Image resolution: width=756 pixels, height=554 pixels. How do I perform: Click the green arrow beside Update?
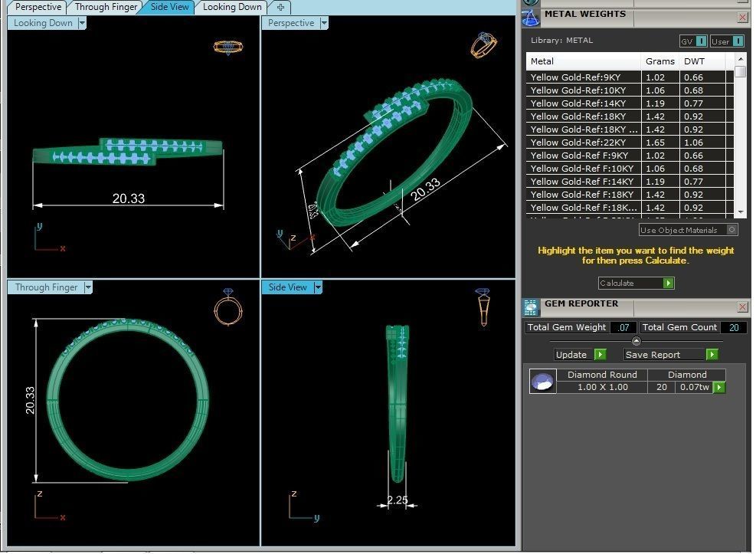click(x=600, y=354)
